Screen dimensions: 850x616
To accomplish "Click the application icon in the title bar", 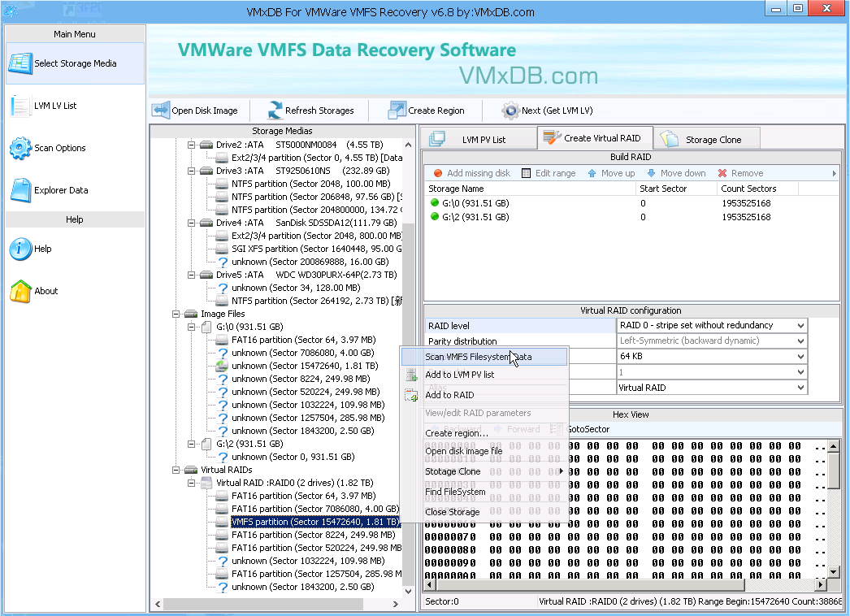I will (10, 11).
